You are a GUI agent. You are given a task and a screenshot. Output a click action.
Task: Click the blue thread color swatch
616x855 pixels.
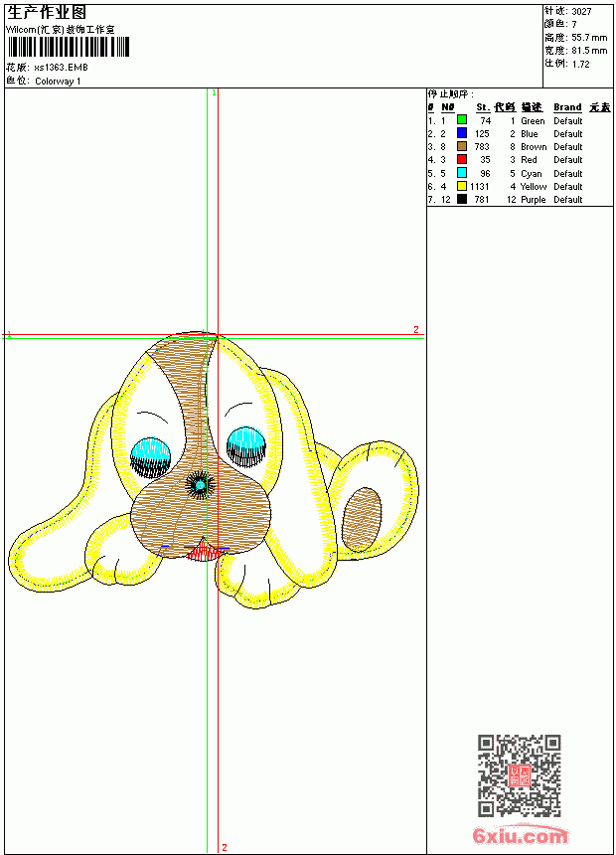(462, 133)
